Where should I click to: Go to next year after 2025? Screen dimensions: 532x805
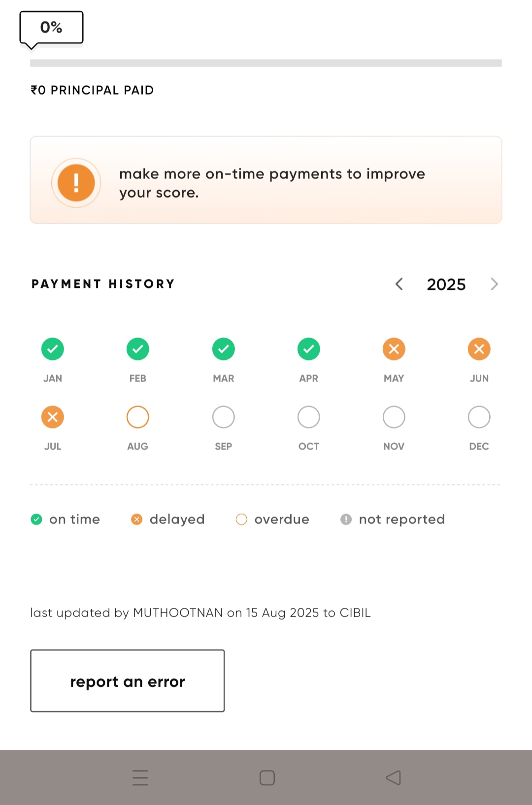pos(494,284)
